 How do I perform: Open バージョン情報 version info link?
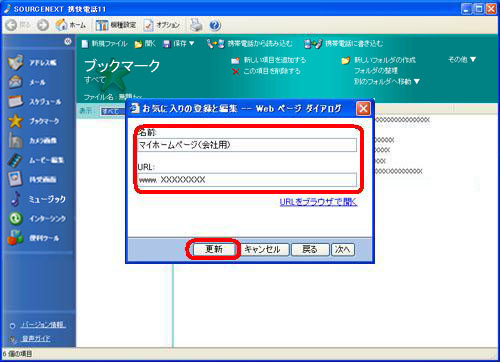[x=43, y=325]
